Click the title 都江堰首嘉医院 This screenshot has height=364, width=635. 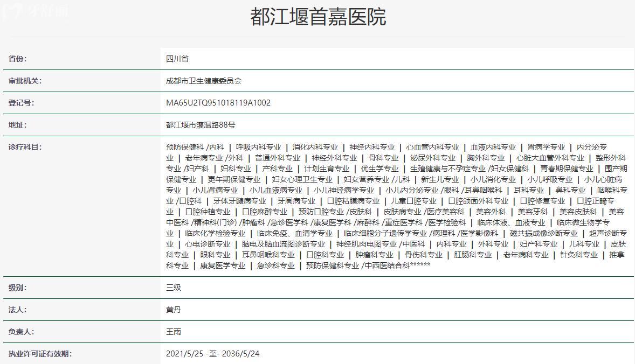click(x=318, y=17)
